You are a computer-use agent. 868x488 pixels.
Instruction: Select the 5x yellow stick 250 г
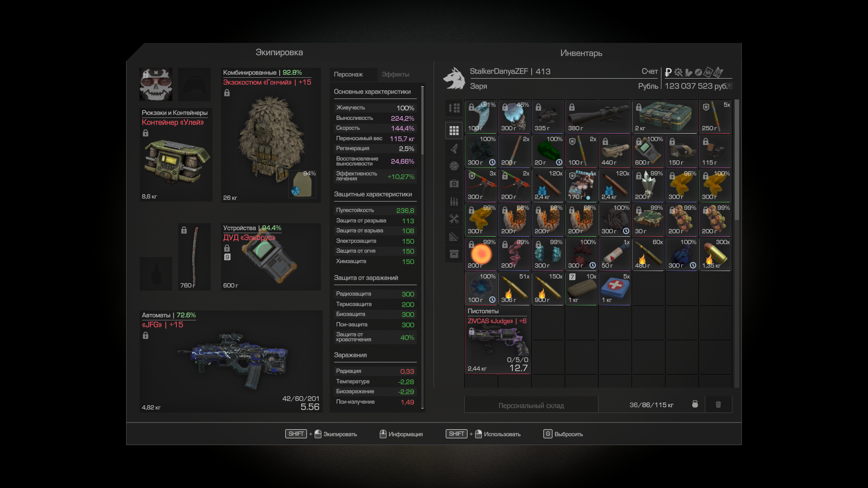(x=715, y=117)
